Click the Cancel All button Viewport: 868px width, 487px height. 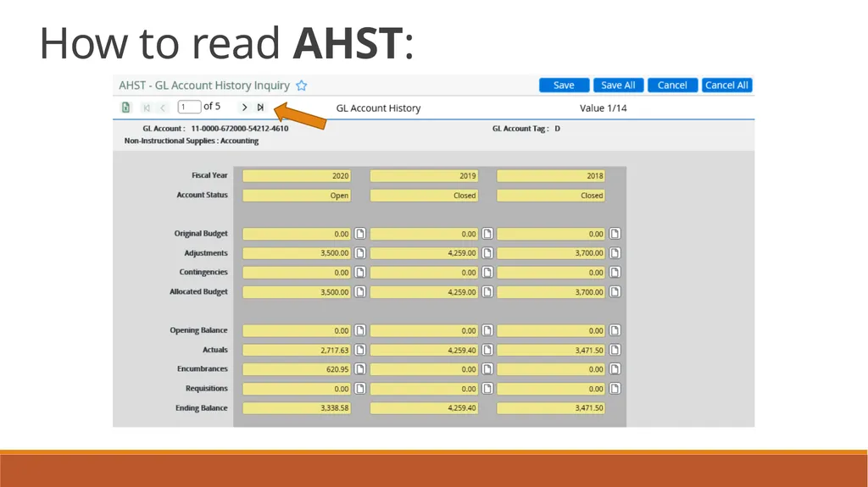(x=726, y=86)
